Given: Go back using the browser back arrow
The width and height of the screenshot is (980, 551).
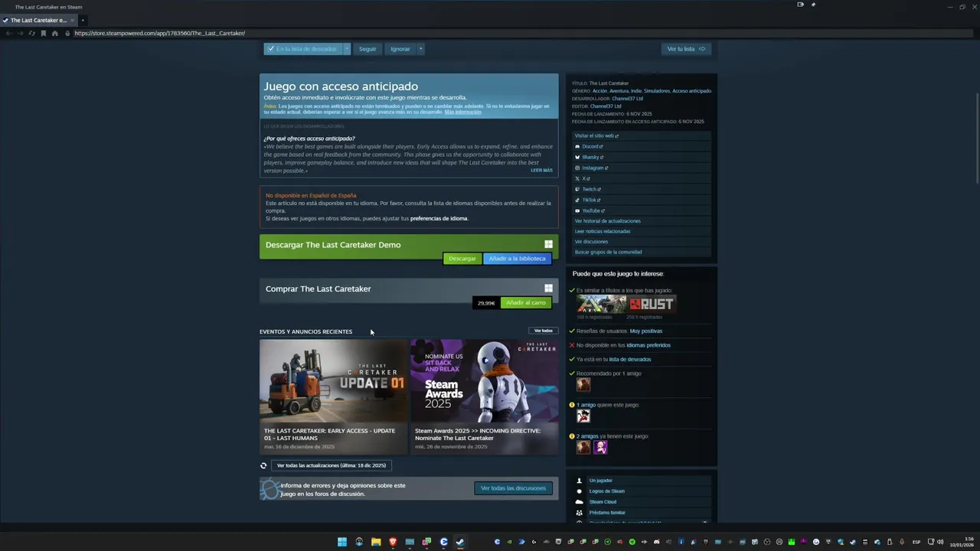Looking at the screenshot, I should coord(8,34).
